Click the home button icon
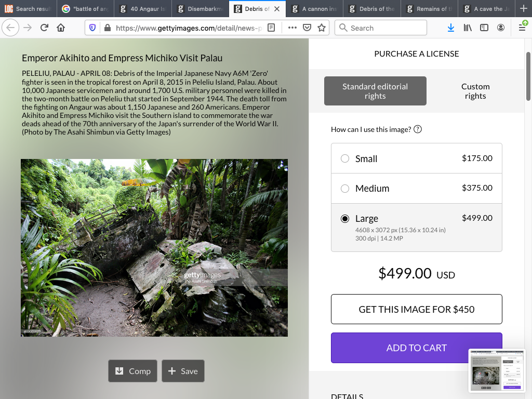532x399 pixels. (61, 28)
